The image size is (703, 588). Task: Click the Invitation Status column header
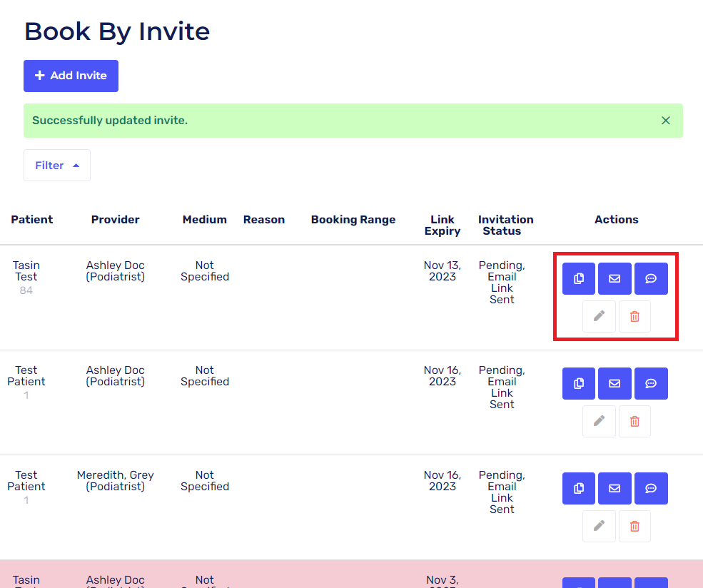[506, 225]
